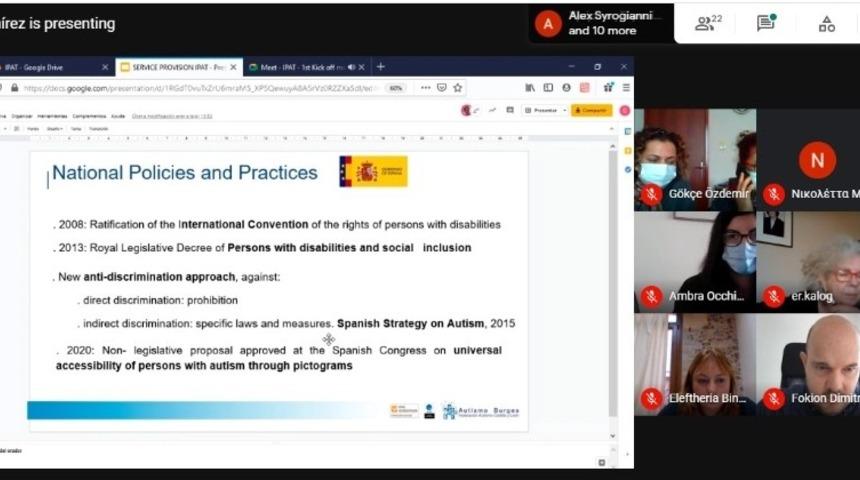Open the Google Tasks side panel icon
Viewport: 860px width, 480px height.
point(627,170)
